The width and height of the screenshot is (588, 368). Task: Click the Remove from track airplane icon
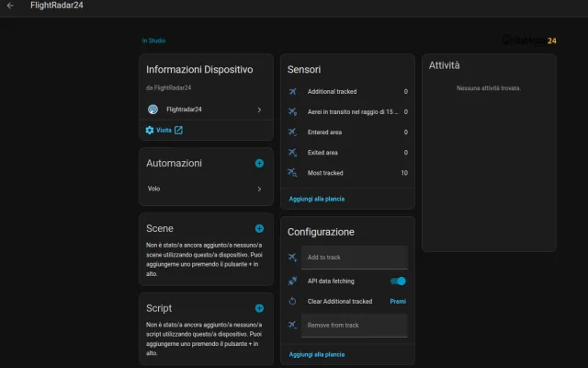(x=292, y=325)
